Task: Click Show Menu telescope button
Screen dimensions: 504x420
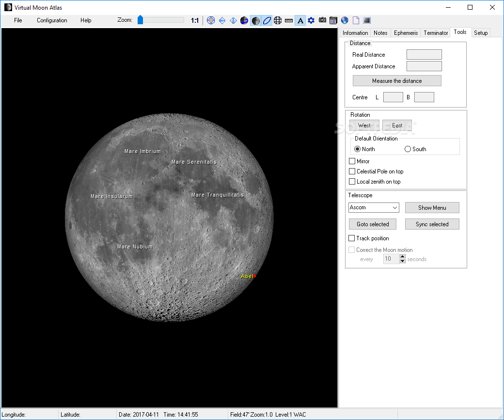Action: click(432, 208)
